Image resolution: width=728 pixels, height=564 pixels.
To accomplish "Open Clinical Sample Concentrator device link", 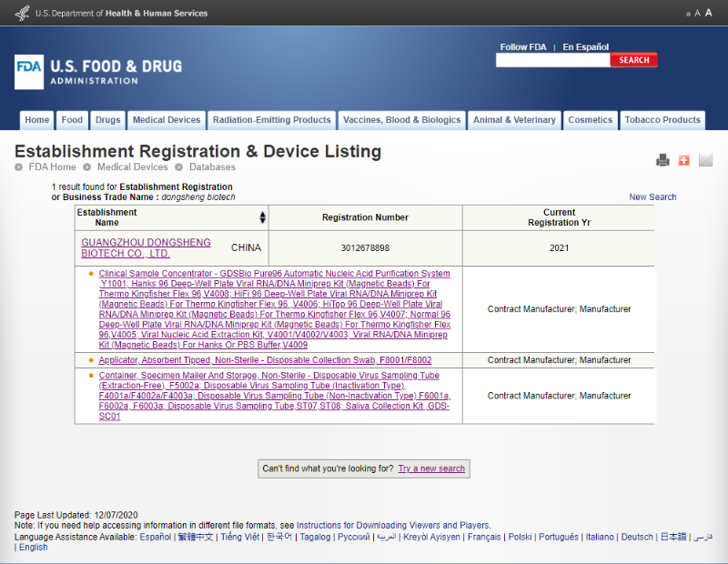I will (275, 309).
